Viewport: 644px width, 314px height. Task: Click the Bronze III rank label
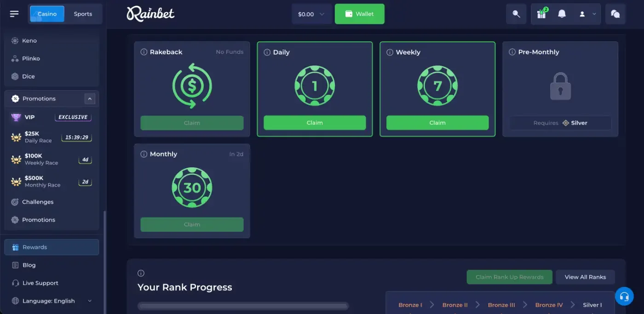(501, 305)
